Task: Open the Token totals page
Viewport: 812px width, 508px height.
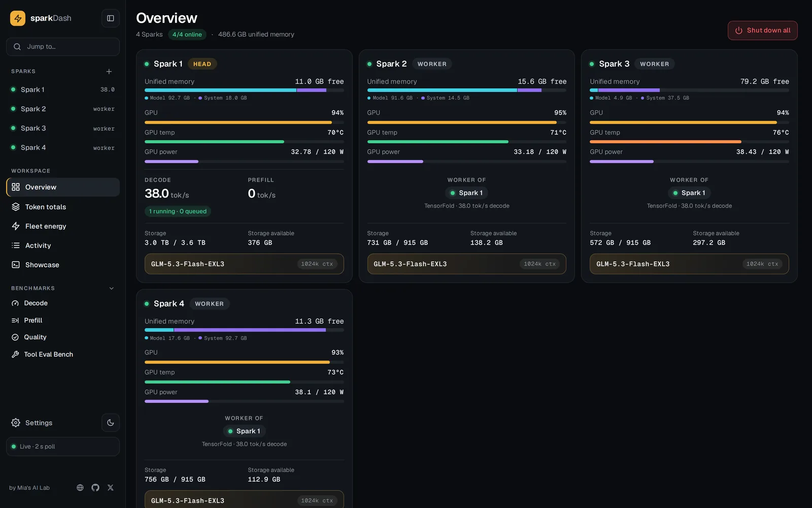Action: [x=63, y=207]
